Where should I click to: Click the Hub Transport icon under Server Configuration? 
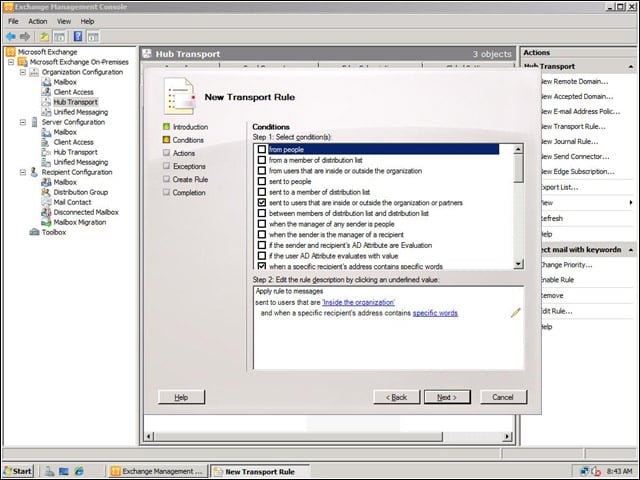[46, 152]
